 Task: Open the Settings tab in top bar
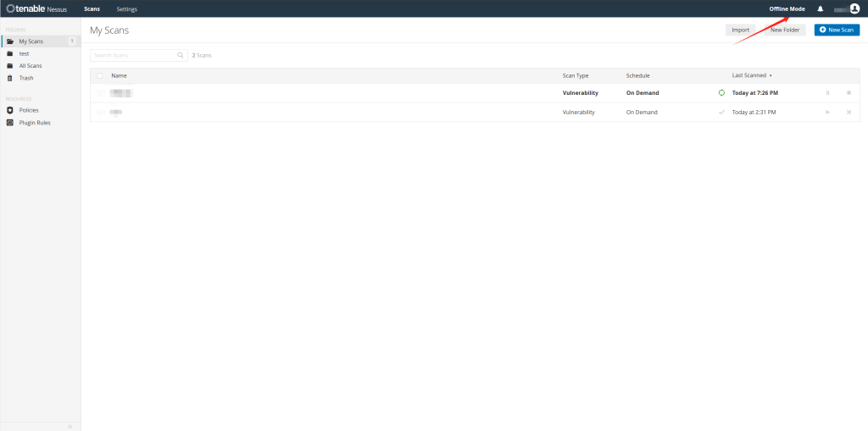coord(126,8)
